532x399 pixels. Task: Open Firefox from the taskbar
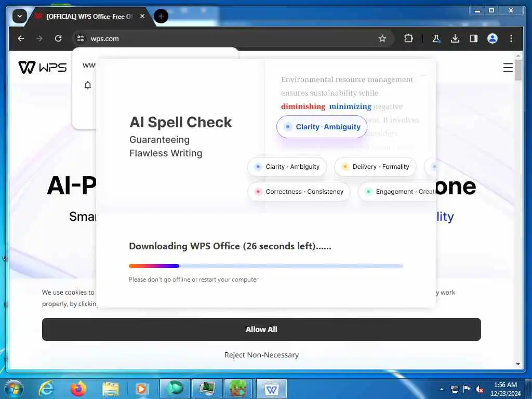click(78, 389)
